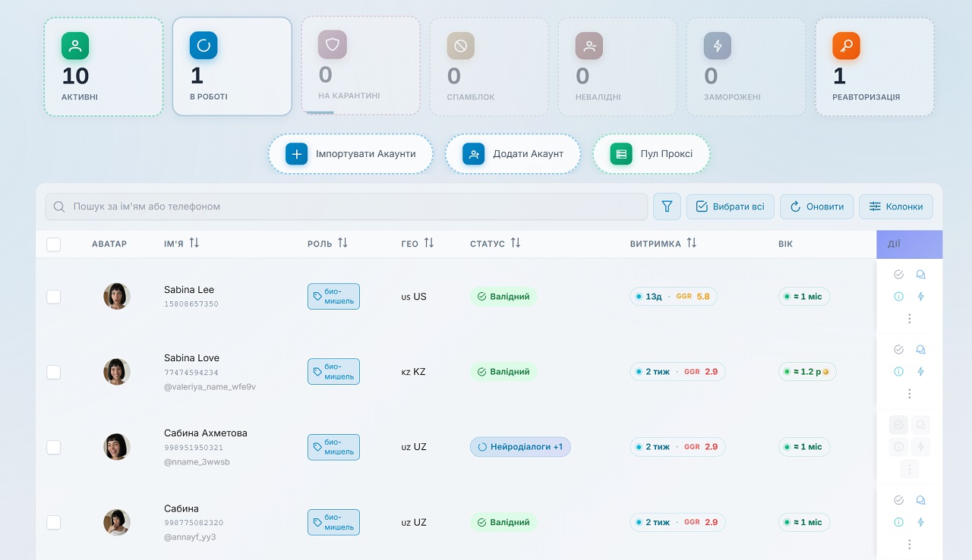Screen dimensions: 972x560
Task: Open the Невалідні status card
Action: pyautogui.click(x=618, y=67)
